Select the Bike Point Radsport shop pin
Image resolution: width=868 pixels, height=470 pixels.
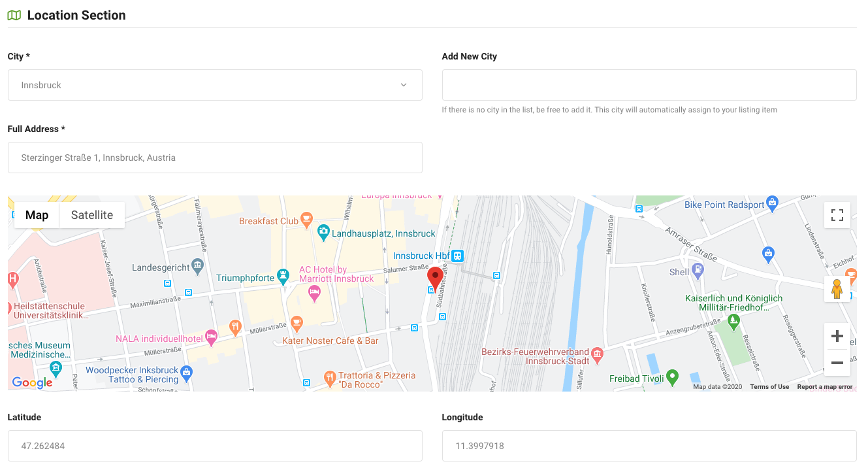tap(772, 203)
